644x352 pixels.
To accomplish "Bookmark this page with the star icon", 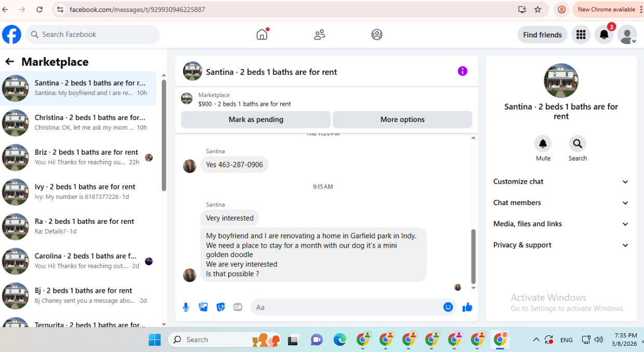I will 538,9.
